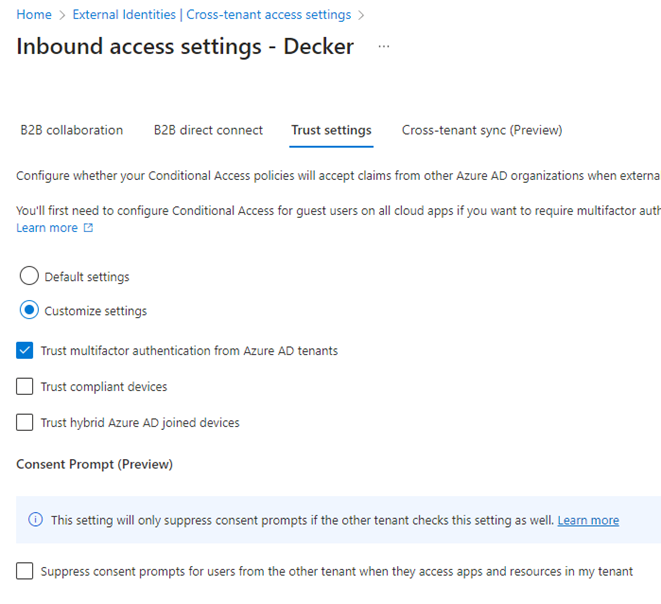This screenshot has height=604, width=661.
Task: Switch to the B2B collaboration tab
Action: [72, 130]
